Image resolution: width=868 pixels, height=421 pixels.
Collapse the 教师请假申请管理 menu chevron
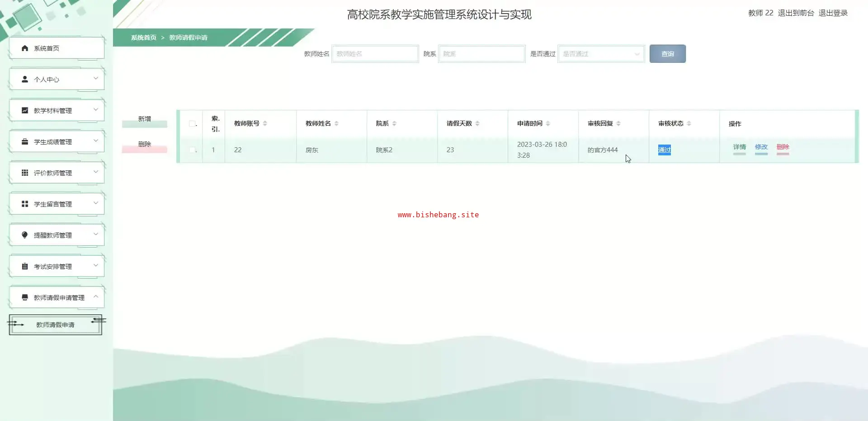coord(96,297)
